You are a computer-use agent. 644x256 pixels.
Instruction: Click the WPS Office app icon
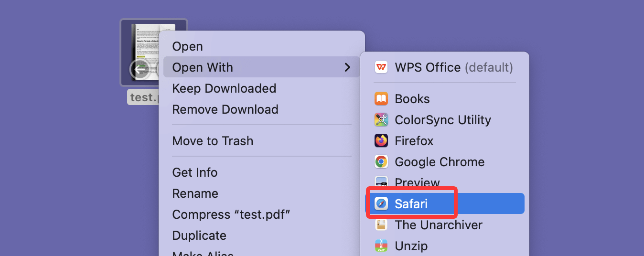pyautogui.click(x=381, y=67)
